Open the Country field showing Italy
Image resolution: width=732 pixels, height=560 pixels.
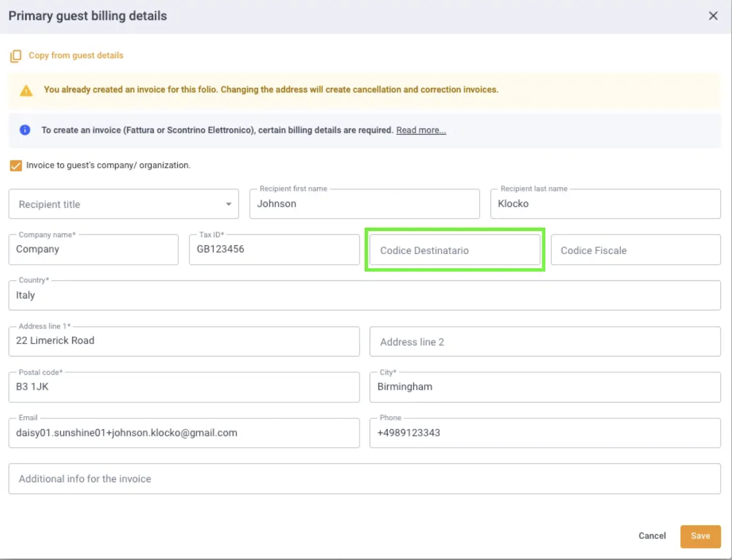click(x=365, y=295)
